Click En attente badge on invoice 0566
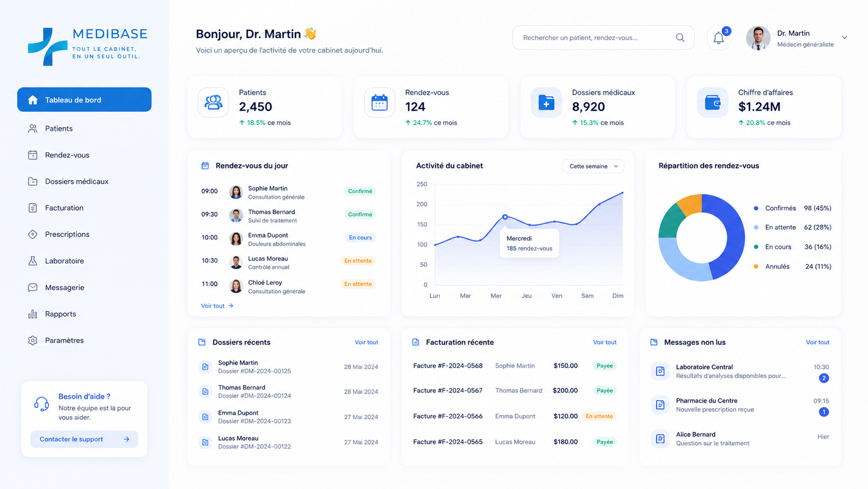The width and height of the screenshot is (868, 489). point(599,416)
